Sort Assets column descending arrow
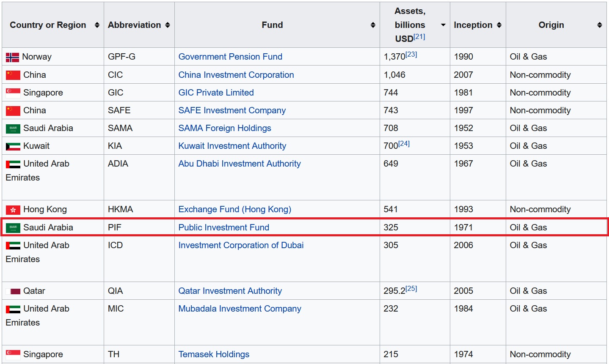 point(443,25)
